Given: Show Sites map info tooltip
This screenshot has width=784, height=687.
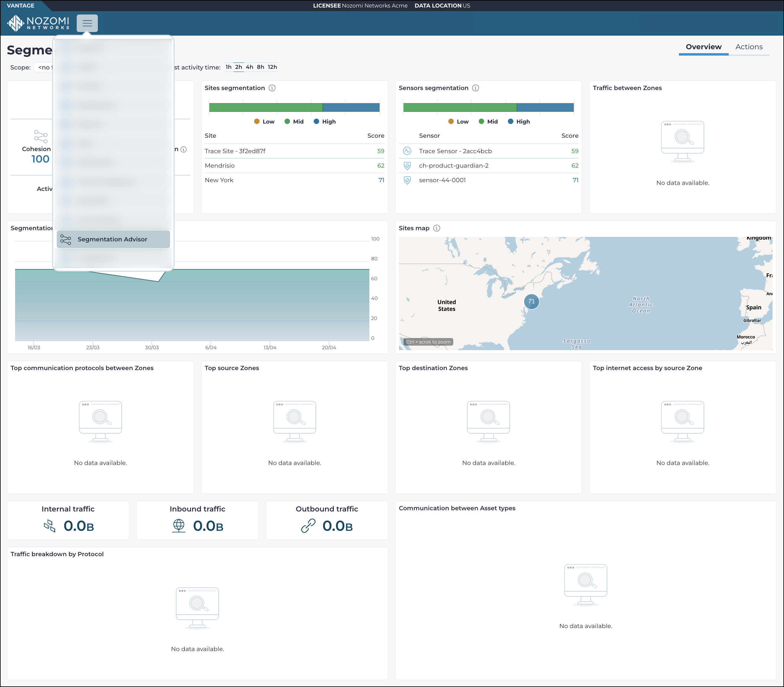Looking at the screenshot, I should [x=436, y=228].
